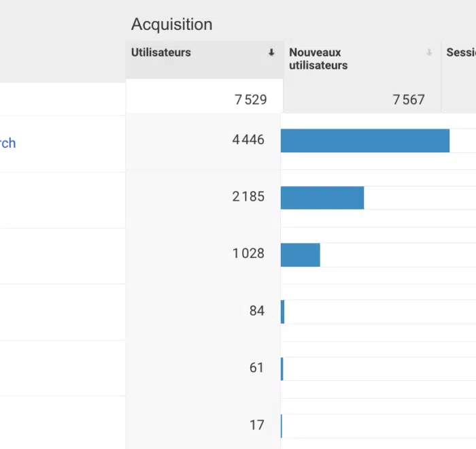476x449 pixels.
Task: Click the small blue bar beside 84
Action: point(282,312)
